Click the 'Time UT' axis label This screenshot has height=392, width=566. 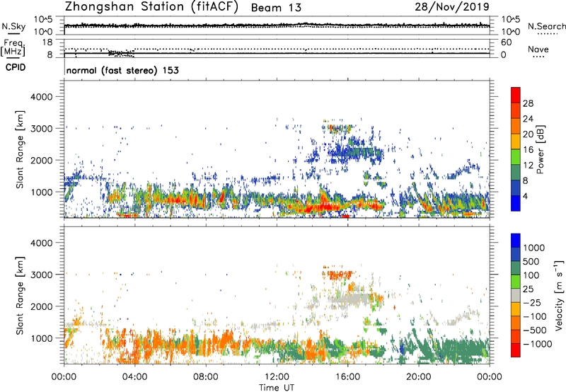tap(277, 388)
